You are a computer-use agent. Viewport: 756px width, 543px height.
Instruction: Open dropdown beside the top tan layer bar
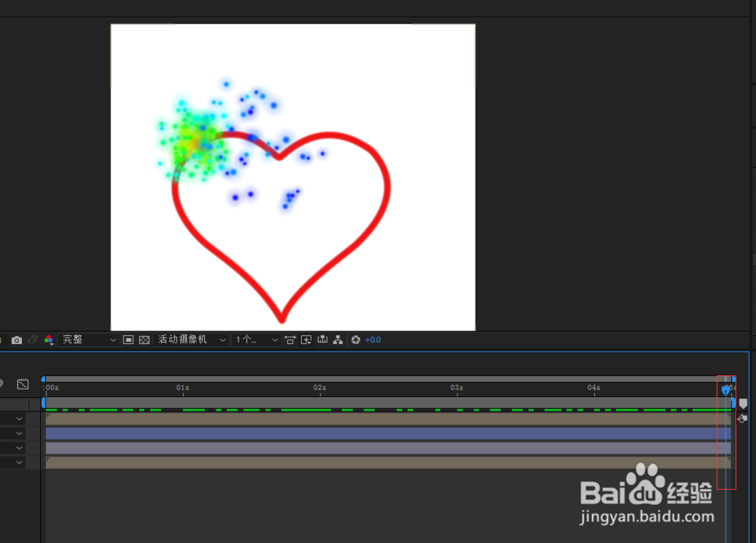20,419
